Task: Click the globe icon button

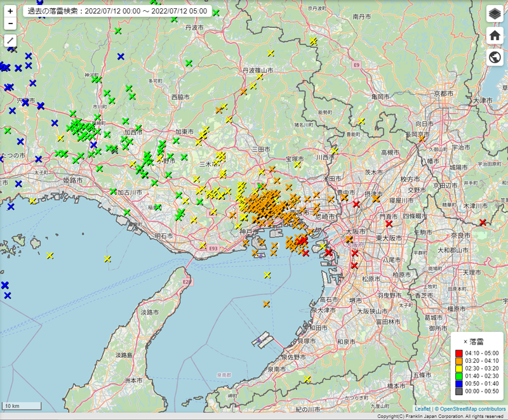Action: click(495, 58)
